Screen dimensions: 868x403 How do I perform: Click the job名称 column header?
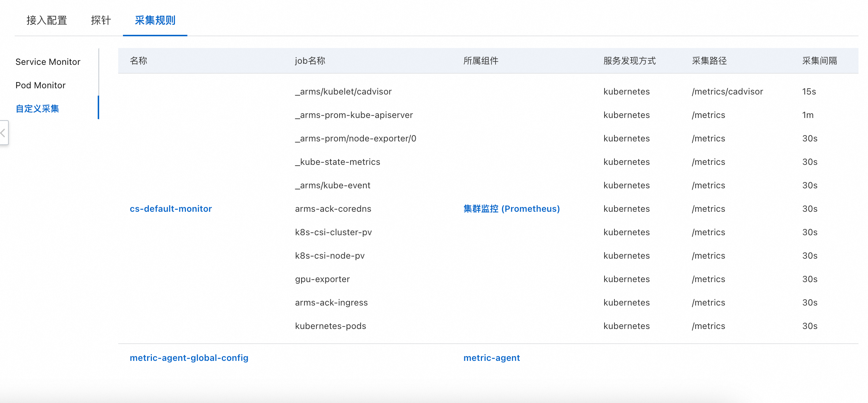[x=310, y=61]
